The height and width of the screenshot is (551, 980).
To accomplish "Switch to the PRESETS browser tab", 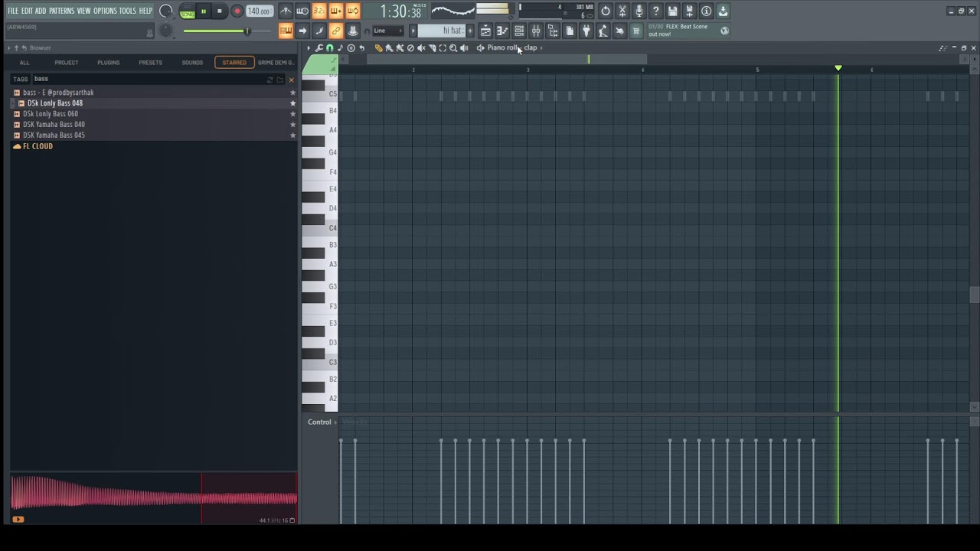I will point(150,62).
